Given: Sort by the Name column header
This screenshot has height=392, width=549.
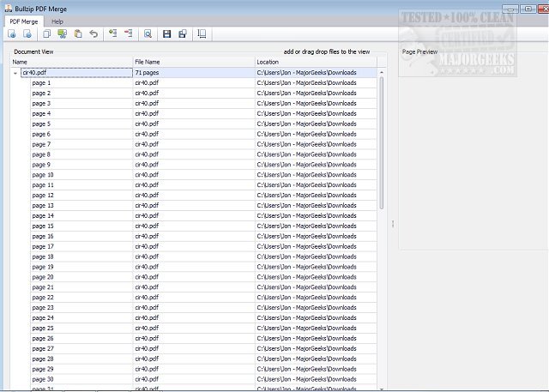Looking at the screenshot, I should [69, 62].
